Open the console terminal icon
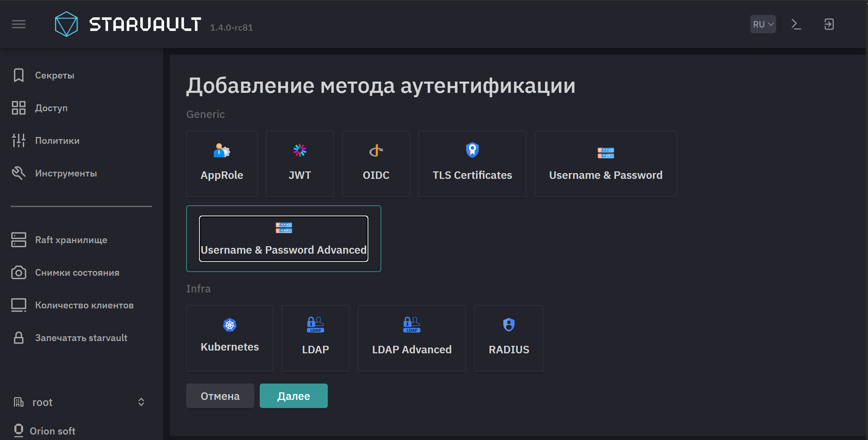This screenshot has width=868, height=440. pyautogui.click(x=796, y=24)
